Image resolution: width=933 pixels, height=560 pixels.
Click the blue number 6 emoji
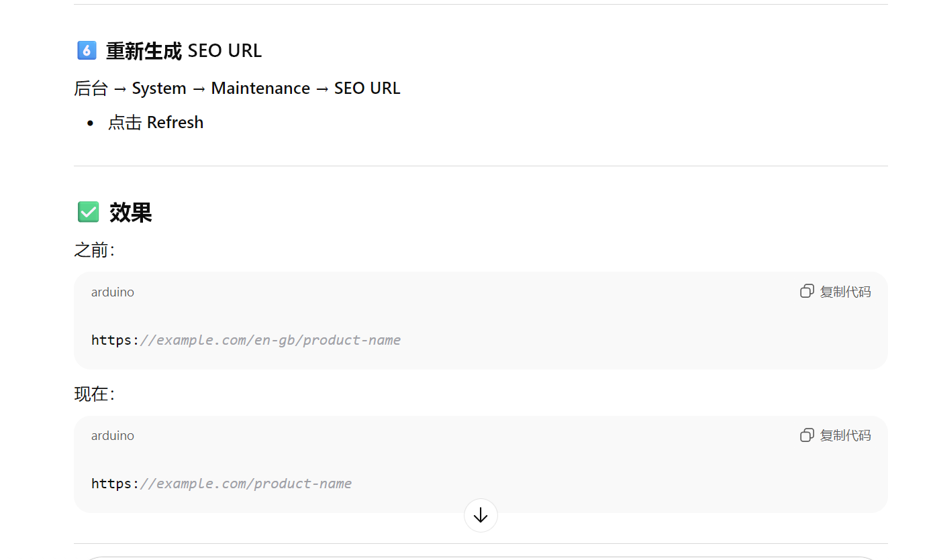coord(87,50)
